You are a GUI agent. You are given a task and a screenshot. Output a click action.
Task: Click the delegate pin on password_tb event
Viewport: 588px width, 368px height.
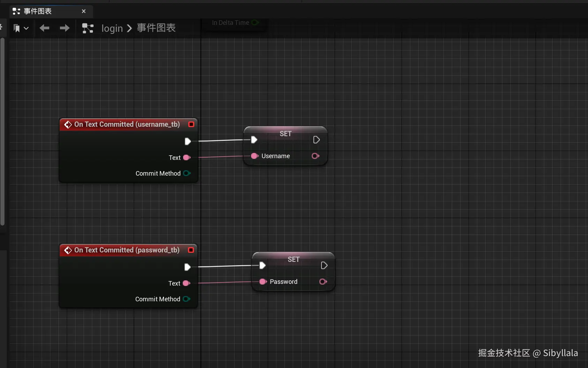(x=191, y=250)
